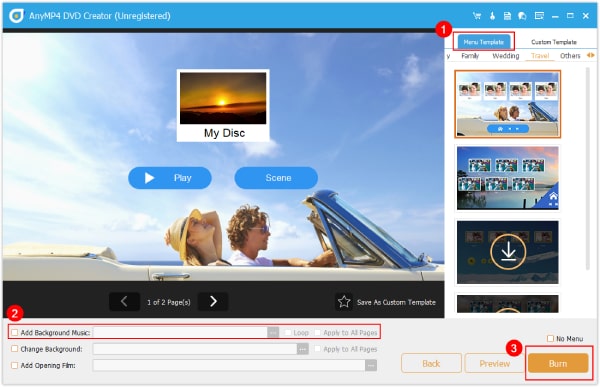Click the orange Burn button
Viewport: 600px width, 387px height.
tap(558, 363)
